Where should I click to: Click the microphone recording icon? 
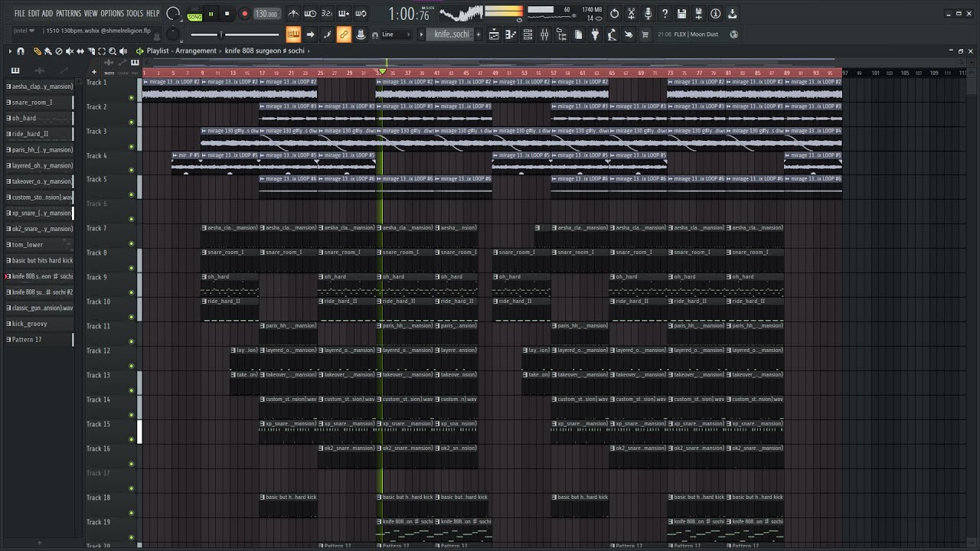648,14
